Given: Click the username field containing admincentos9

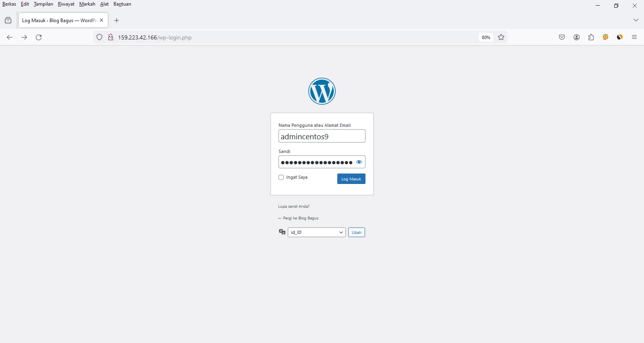Looking at the screenshot, I should (x=322, y=136).
